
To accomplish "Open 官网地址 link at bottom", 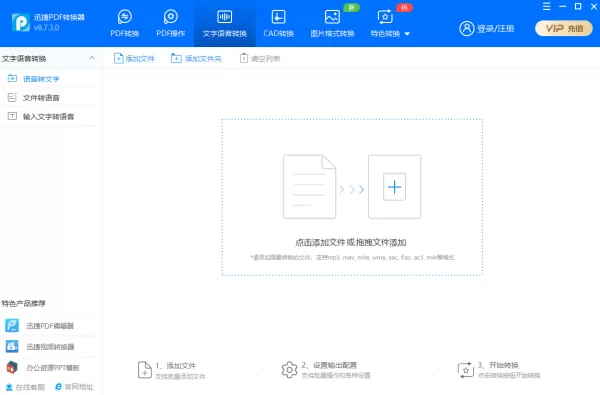I will pyautogui.click(x=74, y=387).
